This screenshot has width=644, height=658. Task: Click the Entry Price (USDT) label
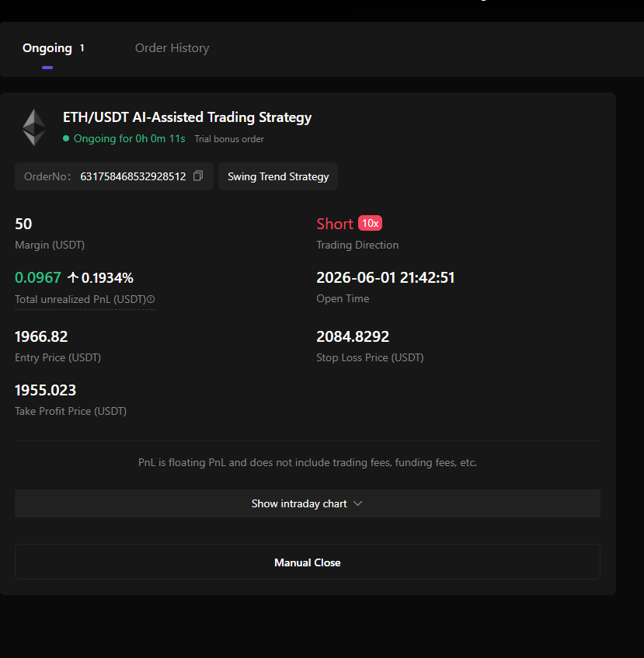click(58, 357)
